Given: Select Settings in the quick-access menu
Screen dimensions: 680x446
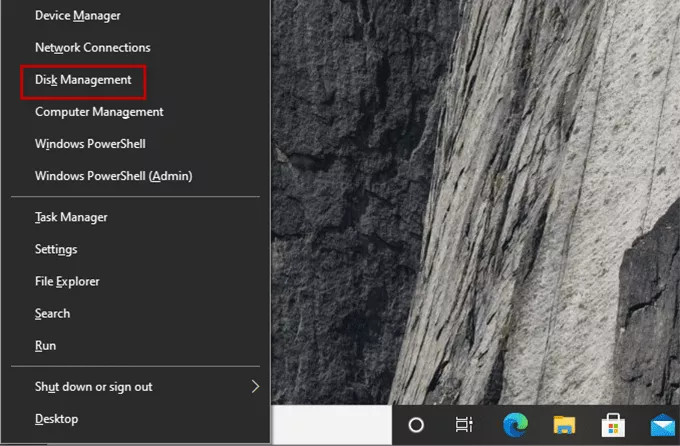Looking at the screenshot, I should point(56,249).
